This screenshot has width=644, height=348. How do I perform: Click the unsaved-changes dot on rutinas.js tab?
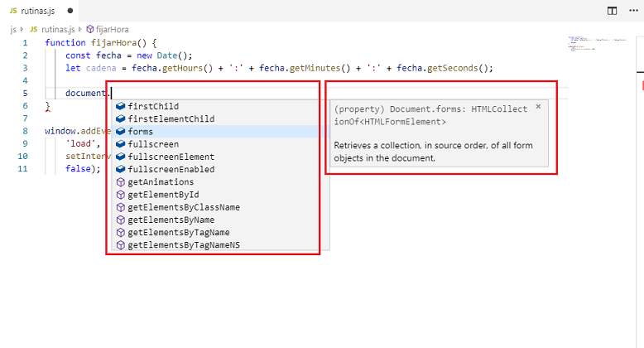[x=70, y=11]
